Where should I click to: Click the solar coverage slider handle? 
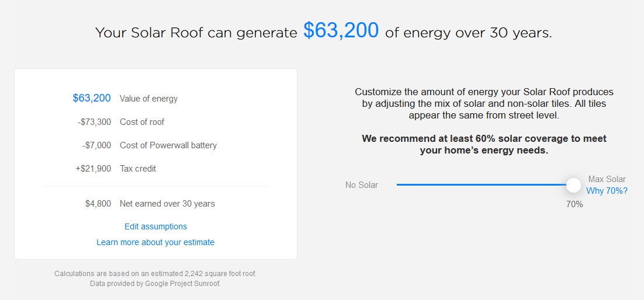[574, 185]
